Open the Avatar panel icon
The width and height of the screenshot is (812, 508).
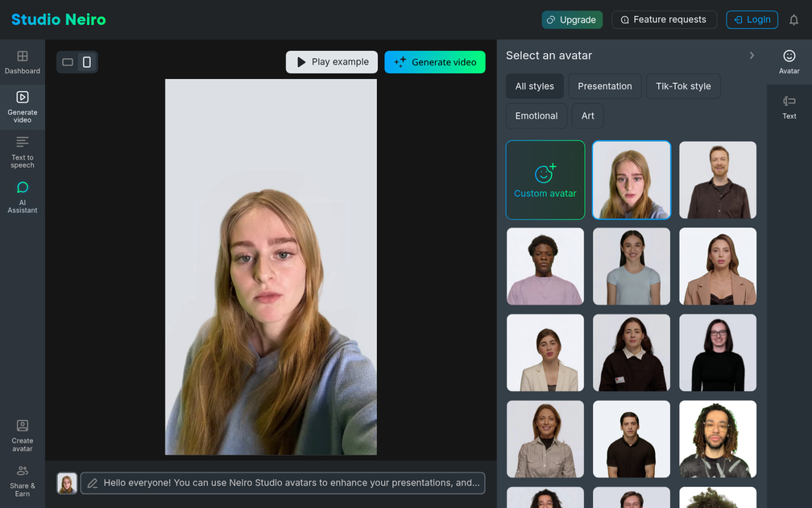click(789, 62)
